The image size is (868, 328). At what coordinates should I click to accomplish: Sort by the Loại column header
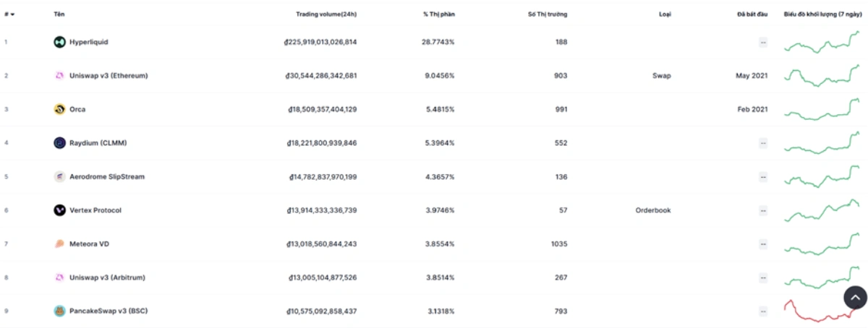click(665, 14)
